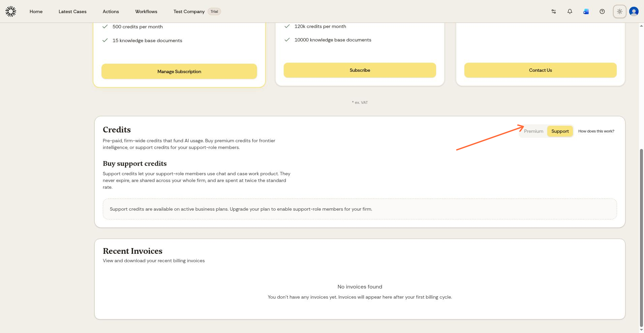Click 'No invoices found' message
The width and height of the screenshot is (644, 333).
click(360, 287)
